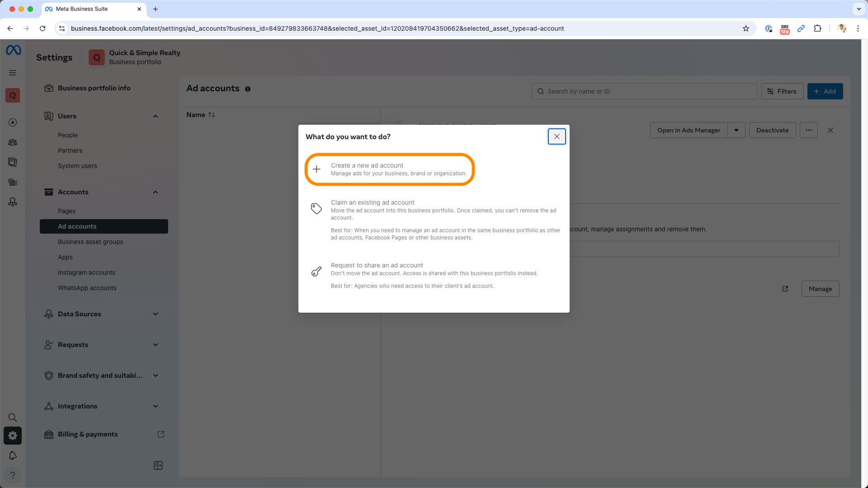Expand the Integrations section
This screenshot has height=488, width=868.
(156, 406)
